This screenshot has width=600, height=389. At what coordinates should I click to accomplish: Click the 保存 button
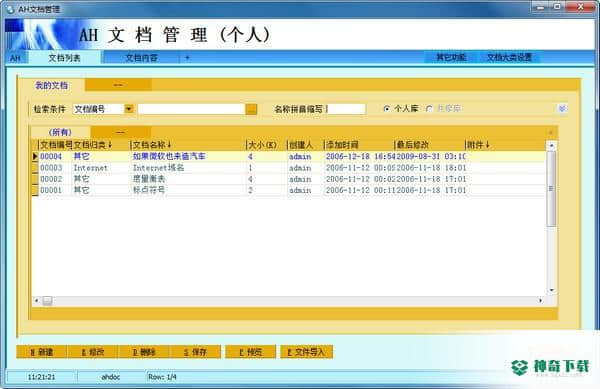pos(195,352)
